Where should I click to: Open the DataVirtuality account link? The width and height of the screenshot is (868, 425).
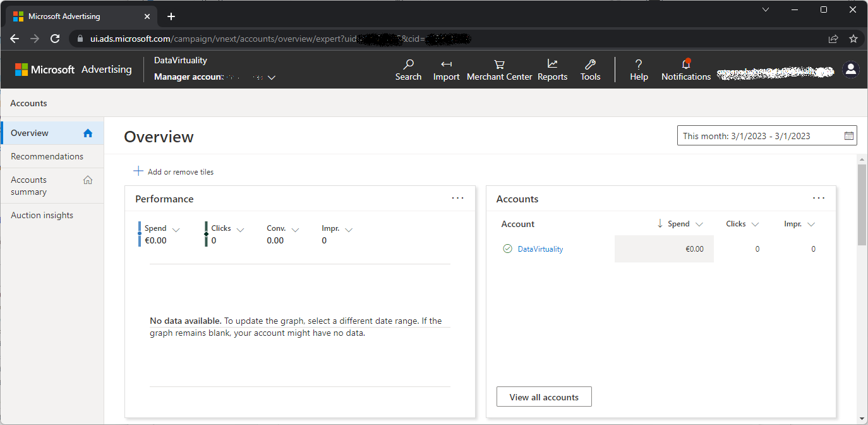pos(540,249)
